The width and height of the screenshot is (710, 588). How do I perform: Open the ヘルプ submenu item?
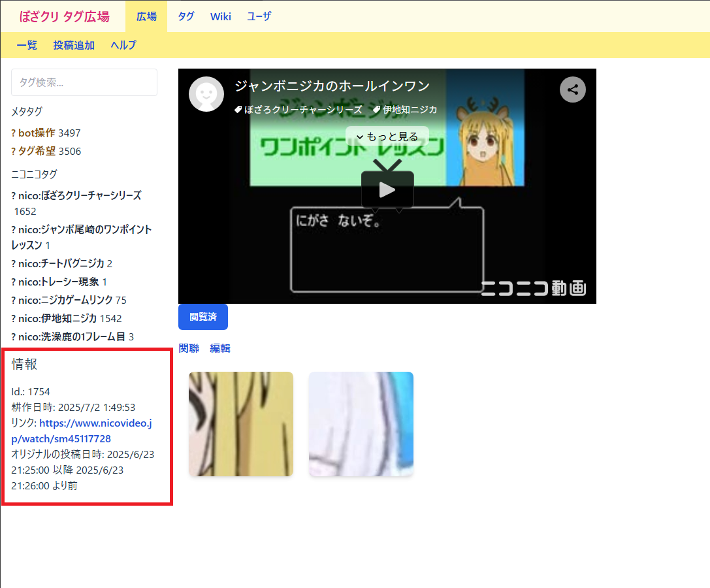123,45
